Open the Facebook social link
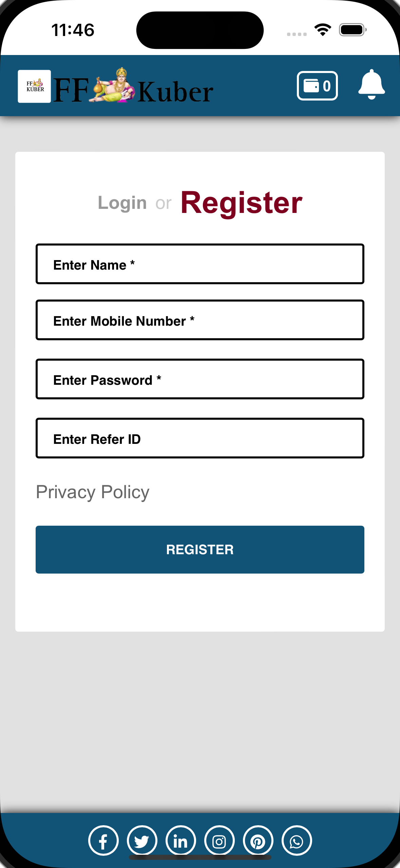Viewport: 400px width, 868px height. click(x=103, y=840)
